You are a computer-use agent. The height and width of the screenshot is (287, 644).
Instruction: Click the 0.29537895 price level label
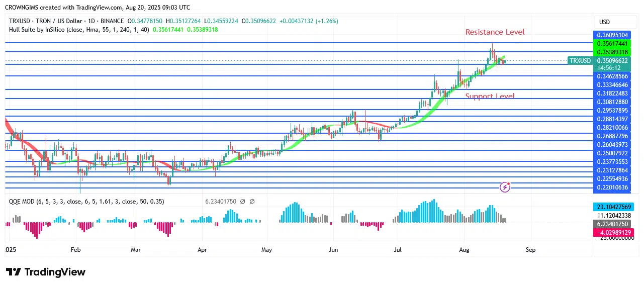pyautogui.click(x=612, y=111)
